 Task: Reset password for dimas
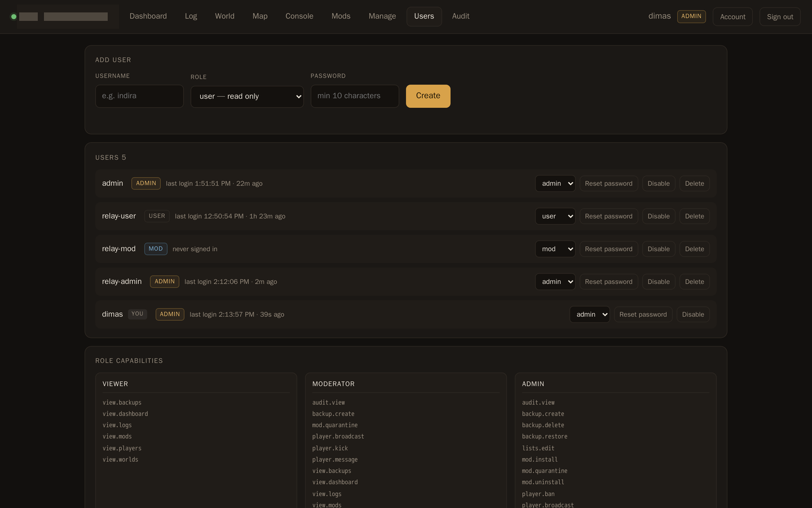point(643,314)
